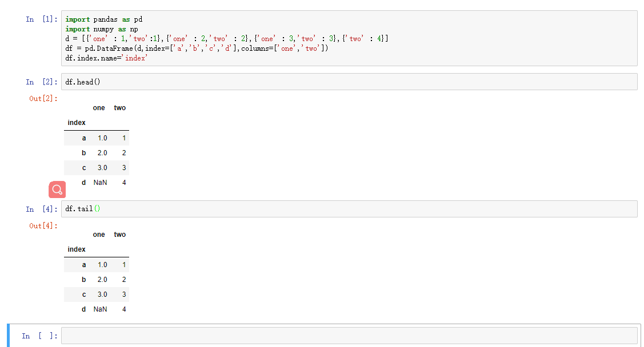Click the In [1] cell prompt
Viewport: 644px width, 347px height.
[41, 19]
